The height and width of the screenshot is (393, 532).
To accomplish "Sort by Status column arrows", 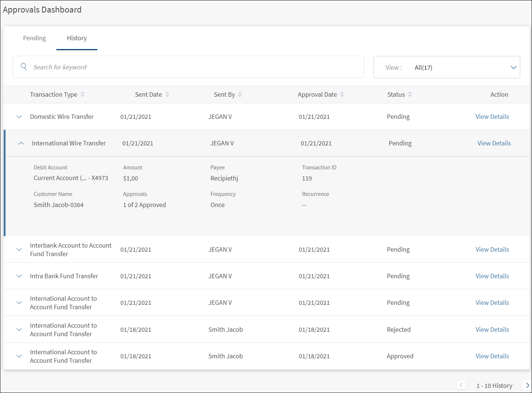I will (x=410, y=94).
